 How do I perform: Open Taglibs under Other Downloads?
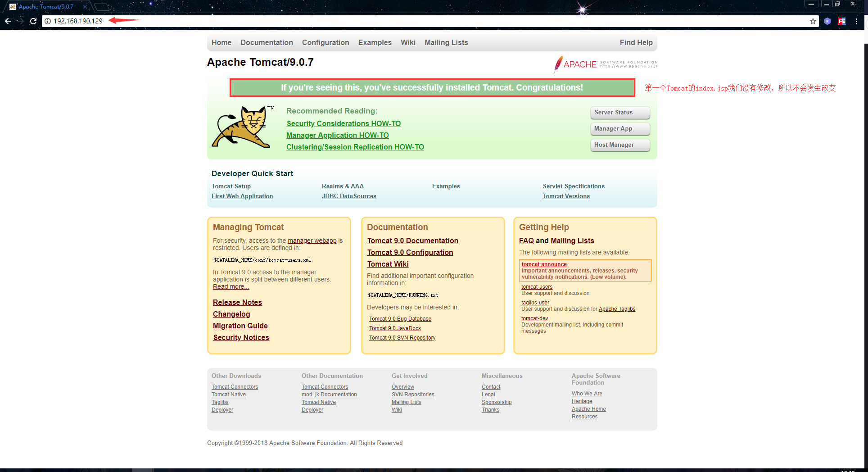coord(220,402)
